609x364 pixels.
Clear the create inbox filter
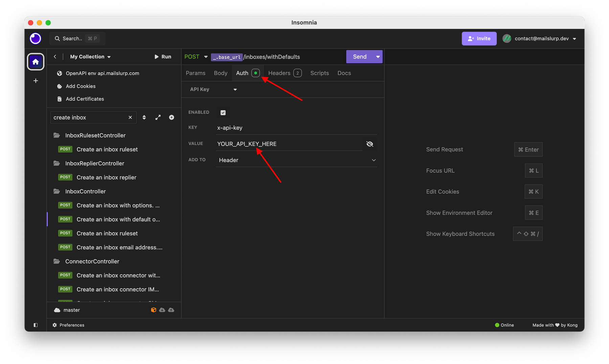pyautogui.click(x=130, y=117)
